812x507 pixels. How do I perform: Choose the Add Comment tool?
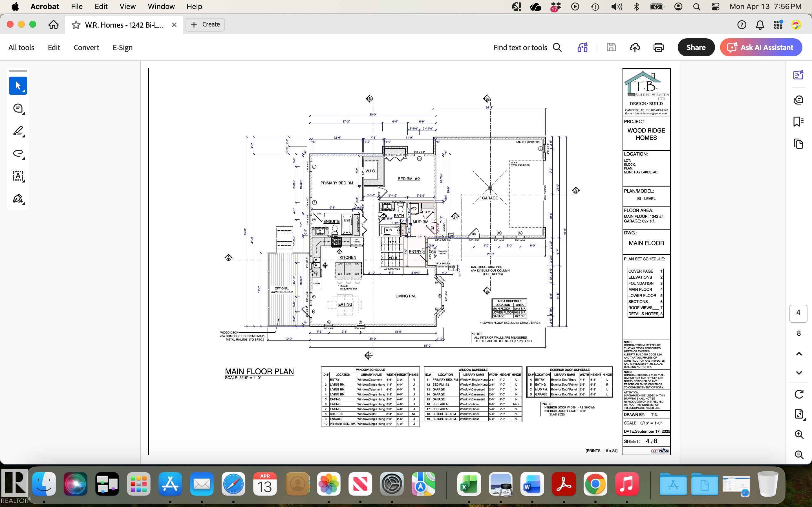coord(18,108)
